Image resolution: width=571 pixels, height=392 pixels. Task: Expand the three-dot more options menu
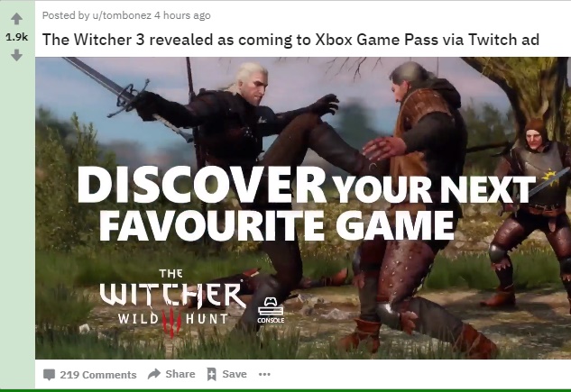264,374
